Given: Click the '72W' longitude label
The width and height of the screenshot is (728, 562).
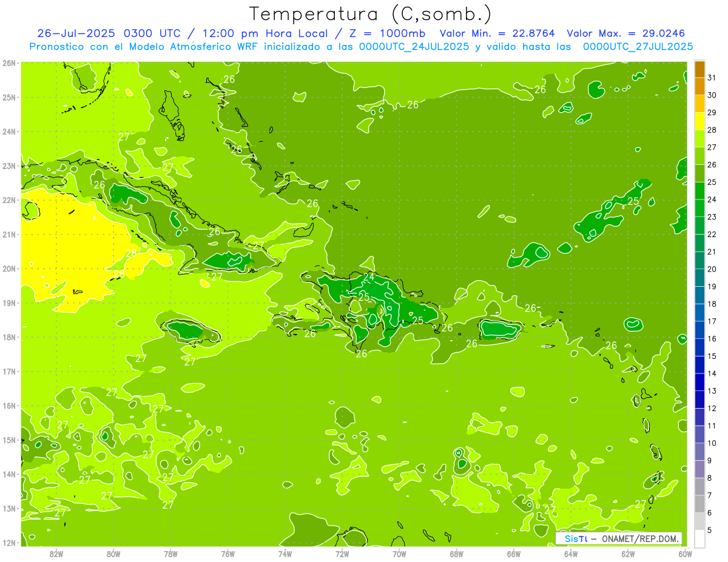Looking at the screenshot, I should 342,554.
